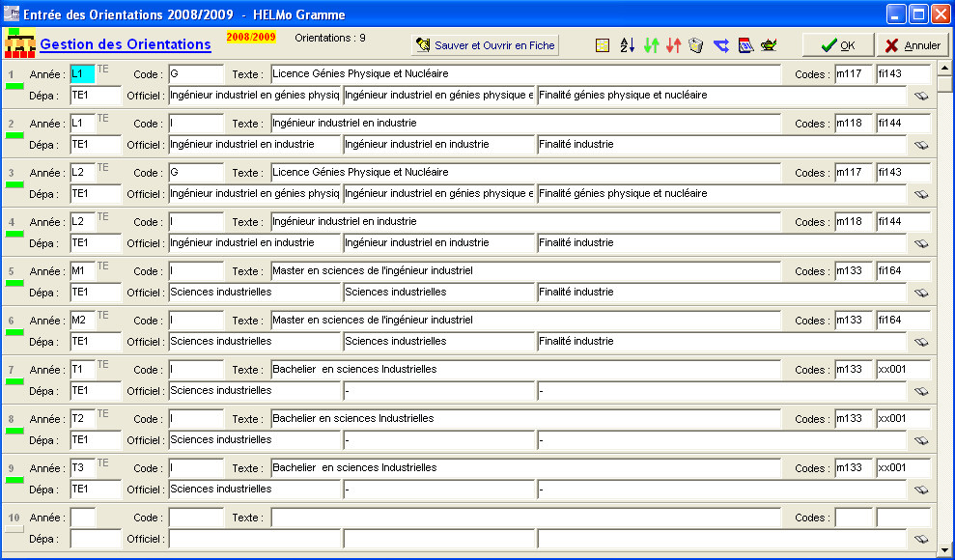Click the Année field containing L1 in row 1
Image resolution: width=955 pixels, height=560 pixels.
[x=83, y=73]
